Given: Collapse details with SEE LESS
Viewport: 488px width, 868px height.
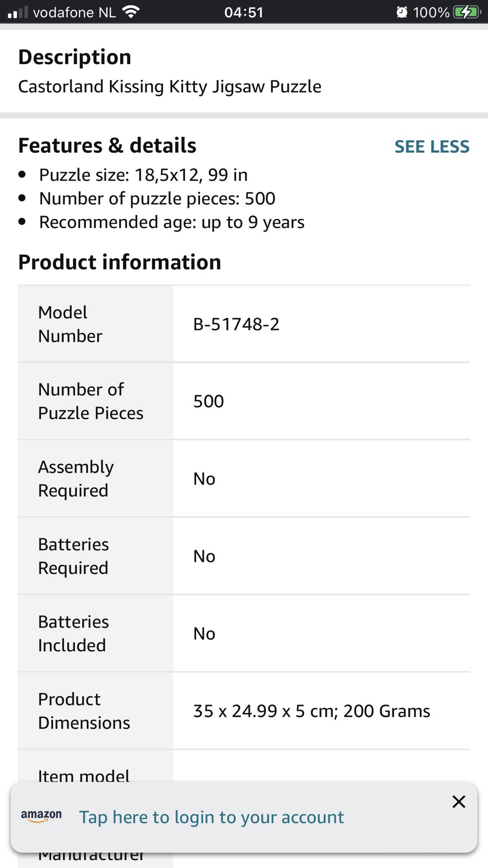Looking at the screenshot, I should click(431, 146).
